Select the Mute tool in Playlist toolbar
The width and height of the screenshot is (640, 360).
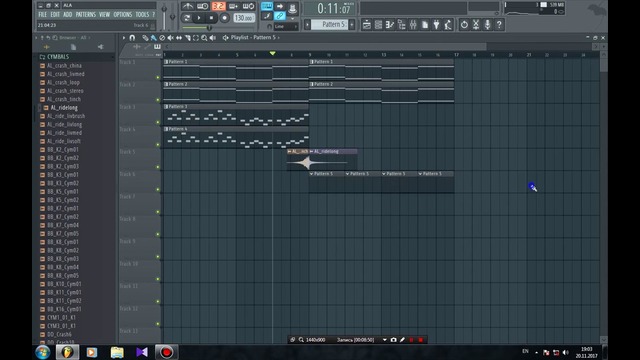[171, 38]
